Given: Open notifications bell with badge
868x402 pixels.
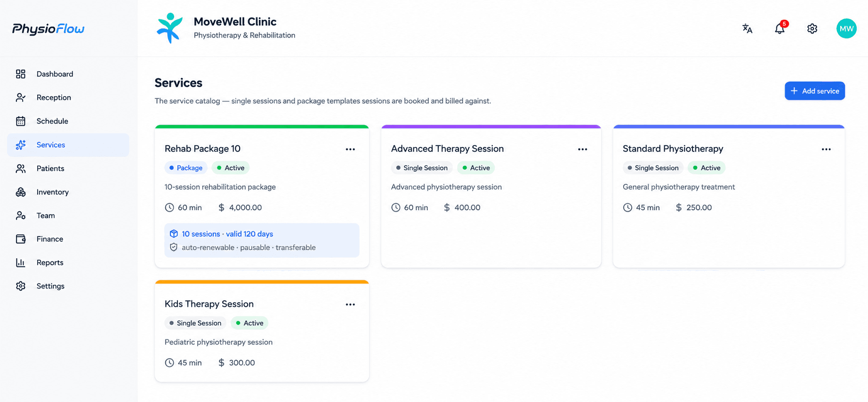Looking at the screenshot, I should coord(780,28).
